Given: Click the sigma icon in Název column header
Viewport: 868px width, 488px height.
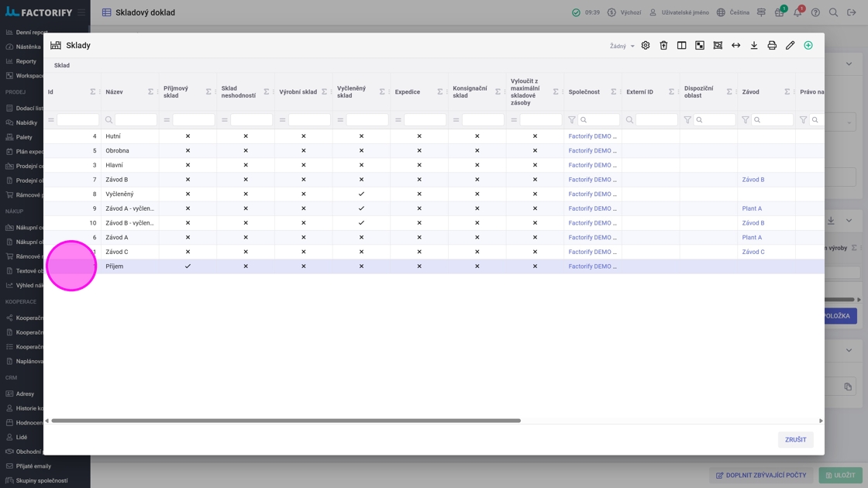Looking at the screenshot, I should coord(150,92).
